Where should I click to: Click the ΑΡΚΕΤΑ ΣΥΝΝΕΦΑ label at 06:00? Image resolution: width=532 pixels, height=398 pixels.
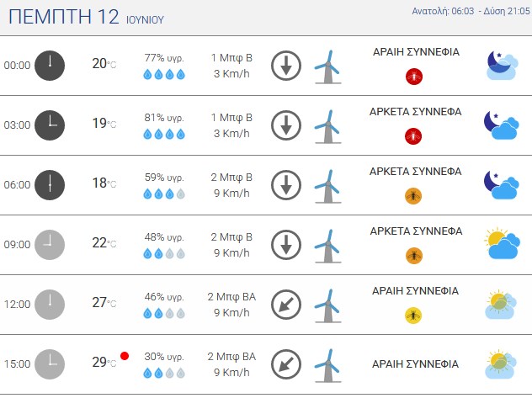coord(415,172)
